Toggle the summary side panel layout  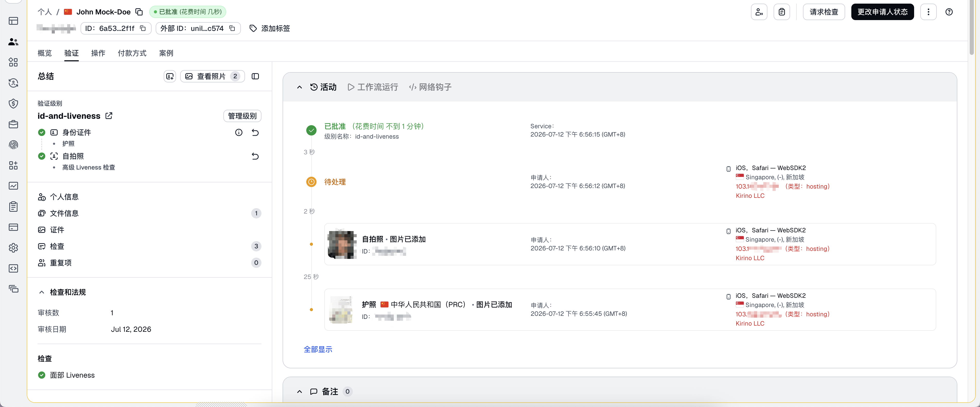(x=255, y=76)
